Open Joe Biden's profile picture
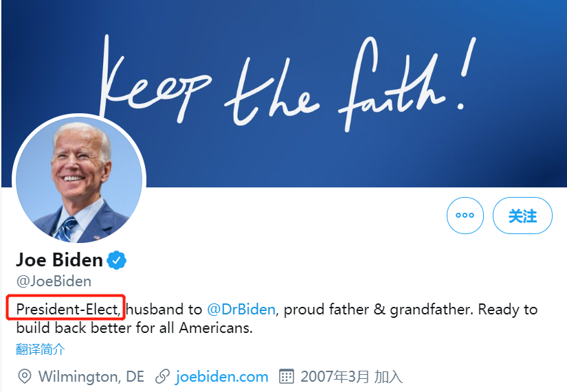This screenshot has height=392, width=567. click(78, 180)
